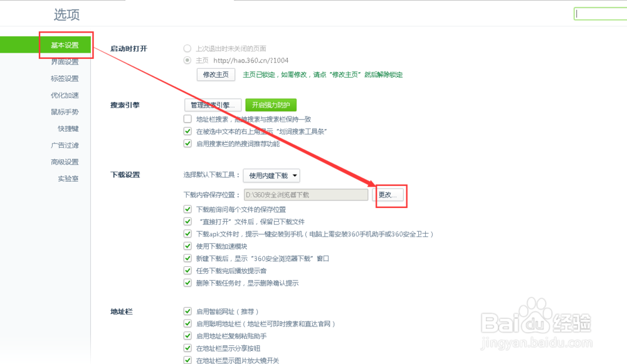Switch to 标签设置 in the sidebar

(x=65, y=78)
